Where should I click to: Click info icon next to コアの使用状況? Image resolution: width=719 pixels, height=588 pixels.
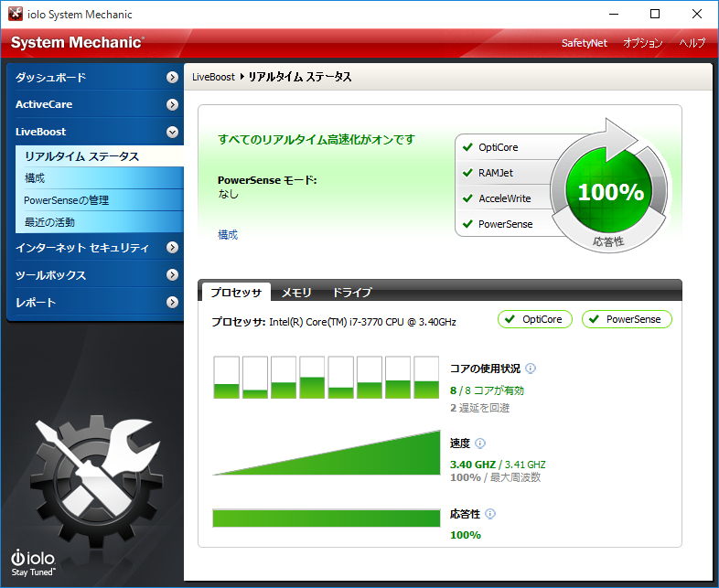(531, 369)
